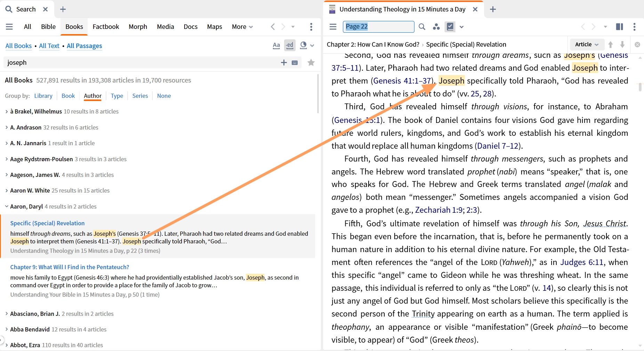644x351 pixels.
Task: Open the Maps search tab
Action: (x=215, y=26)
